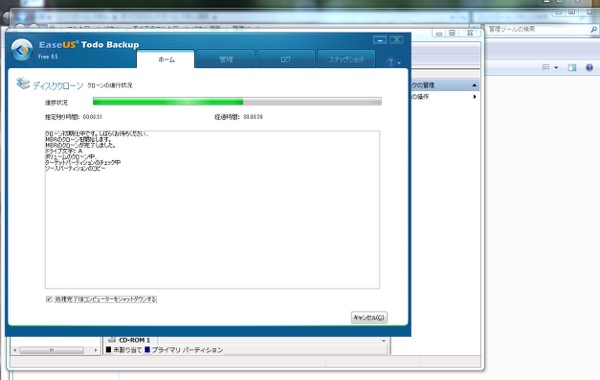Viewport: 600px width, 380px height.
Task: Expand the view options dropdown arrow
Action: (556, 68)
